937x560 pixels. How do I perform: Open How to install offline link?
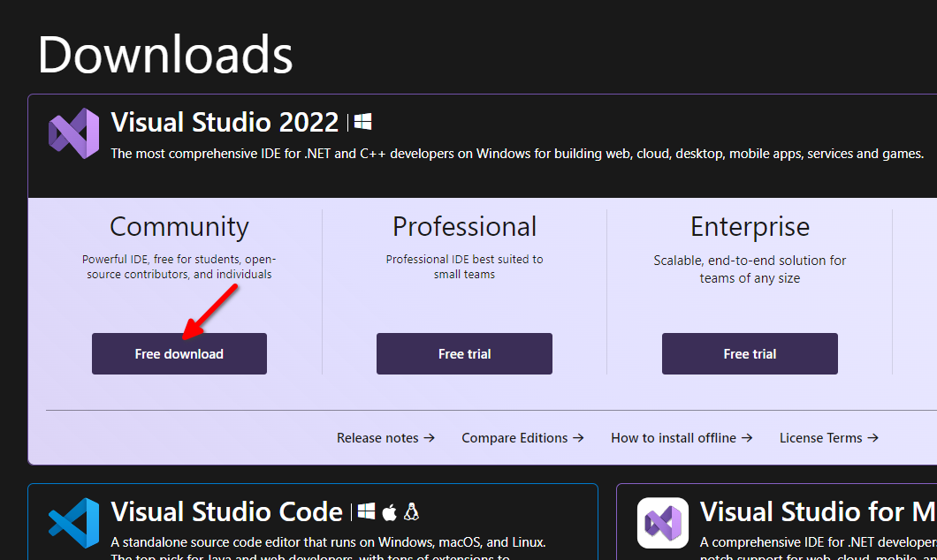click(682, 437)
